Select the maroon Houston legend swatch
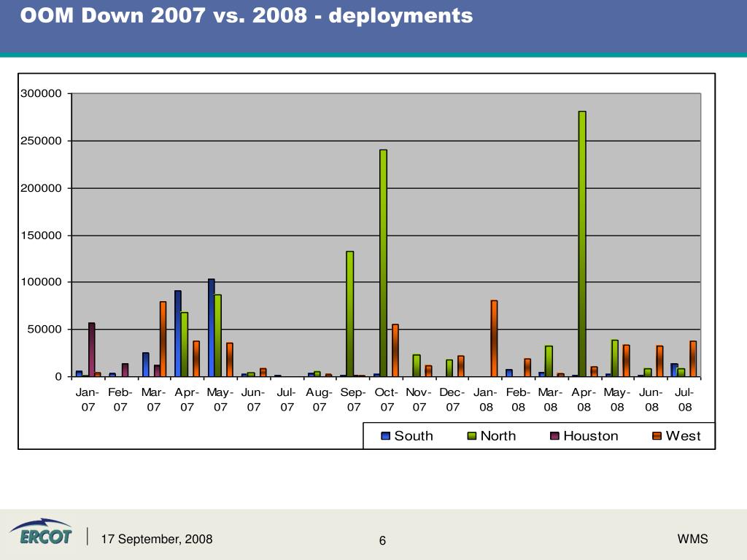This screenshot has height=560, width=747. pyautogui.click(x=554, y=436)
